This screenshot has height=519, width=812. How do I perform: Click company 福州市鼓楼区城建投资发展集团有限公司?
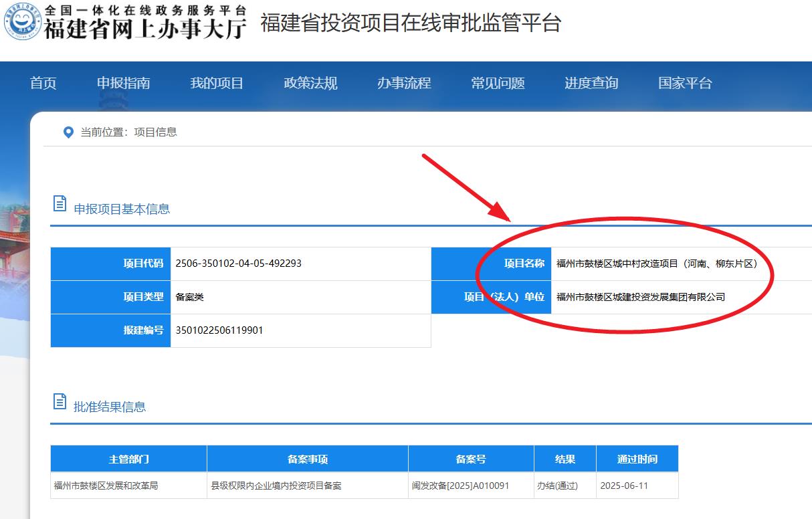(641, 297)
